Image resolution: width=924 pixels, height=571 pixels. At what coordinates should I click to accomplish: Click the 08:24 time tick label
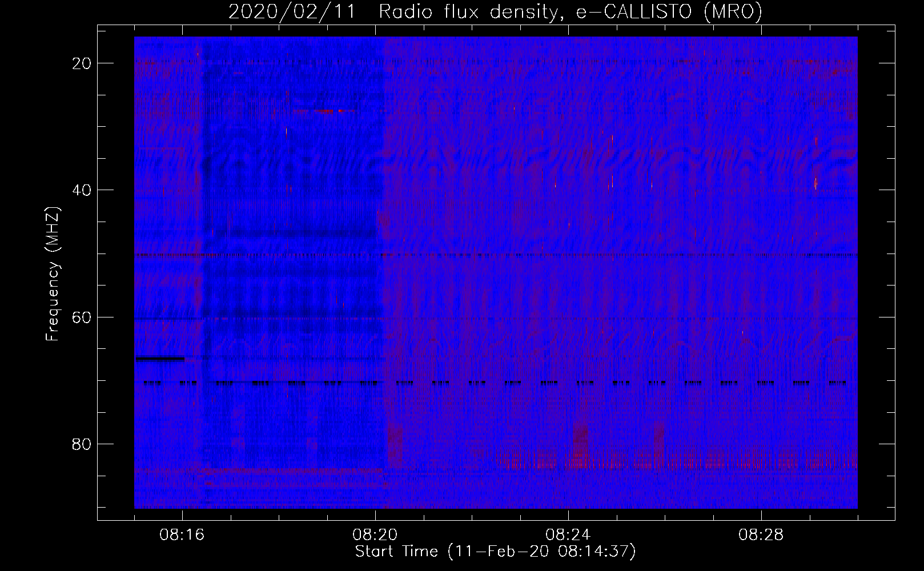pyautogui.click(x=568, y=535)
